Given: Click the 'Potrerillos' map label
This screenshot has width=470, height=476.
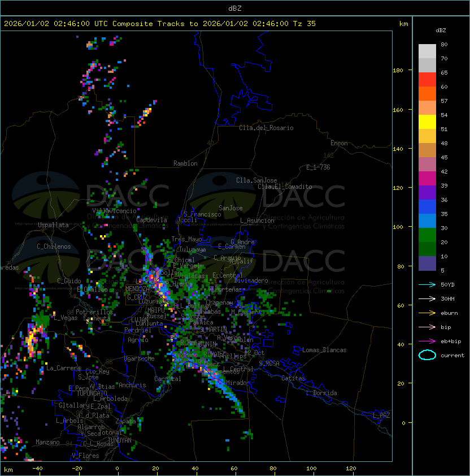Looking at the screenshot, I should [x=94, y=312].
